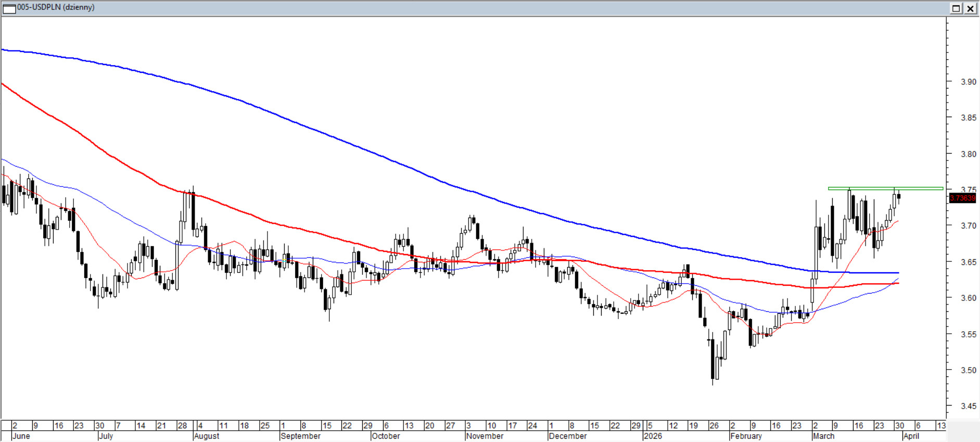Click the September month label on timeline

300,436
